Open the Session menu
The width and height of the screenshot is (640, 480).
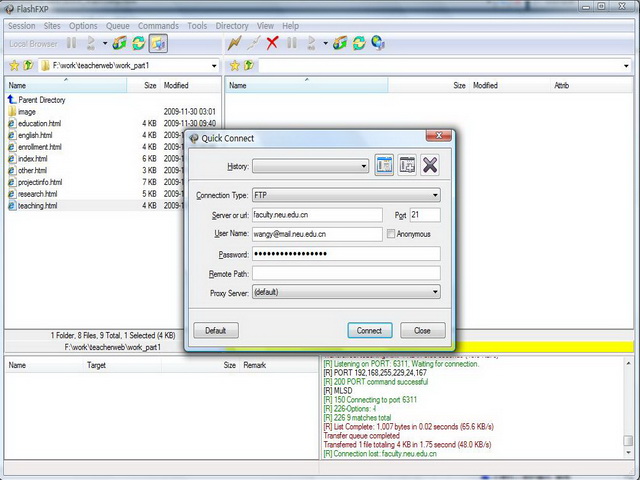(22, 26)
